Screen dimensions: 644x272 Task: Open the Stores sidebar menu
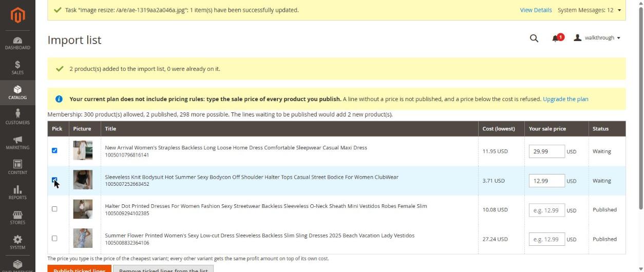(x=17, y=218)
